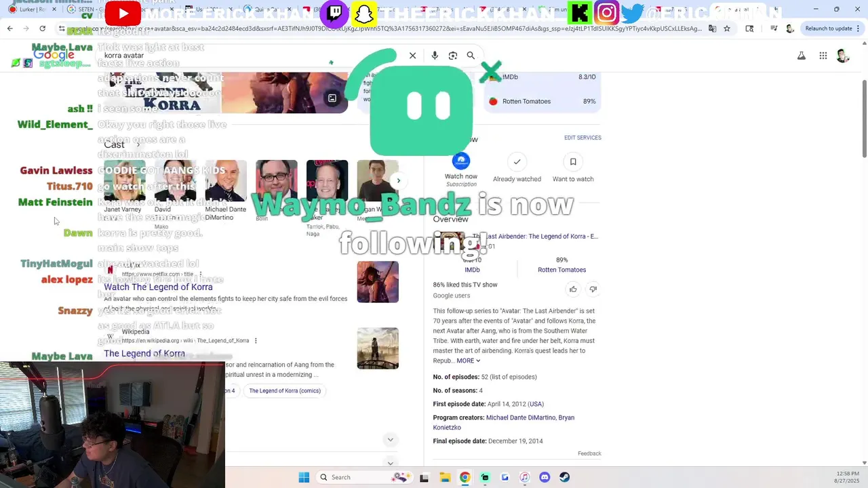This screenshot has height=488, width=868.
Task: Open the Google apps grid
Action: [x=823, y=56]
